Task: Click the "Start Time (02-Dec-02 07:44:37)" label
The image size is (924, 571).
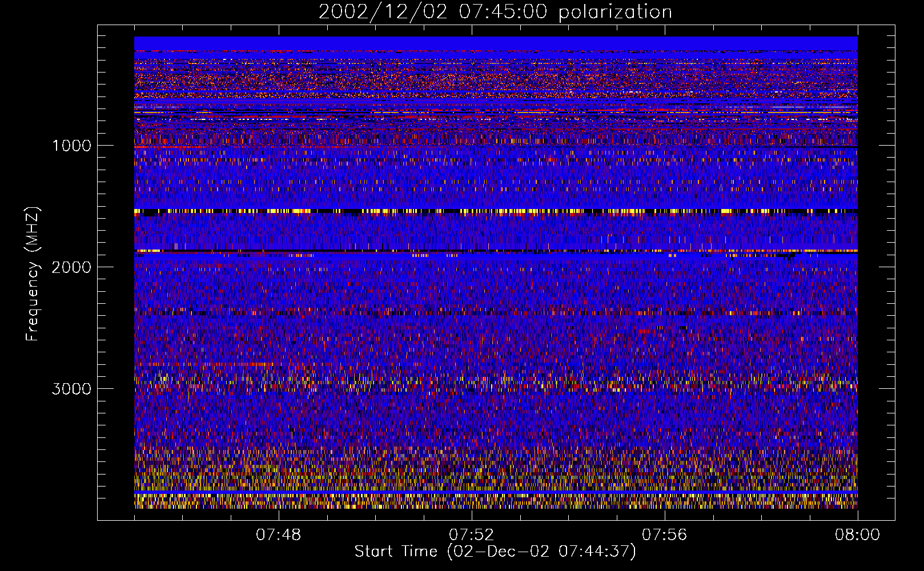Action: [495, 552]
